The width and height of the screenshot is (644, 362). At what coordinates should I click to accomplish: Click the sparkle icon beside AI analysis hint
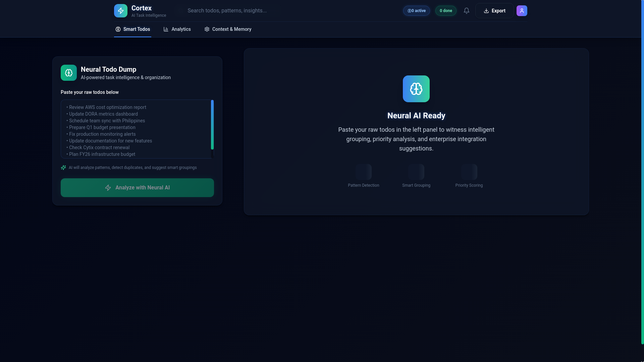63,168
